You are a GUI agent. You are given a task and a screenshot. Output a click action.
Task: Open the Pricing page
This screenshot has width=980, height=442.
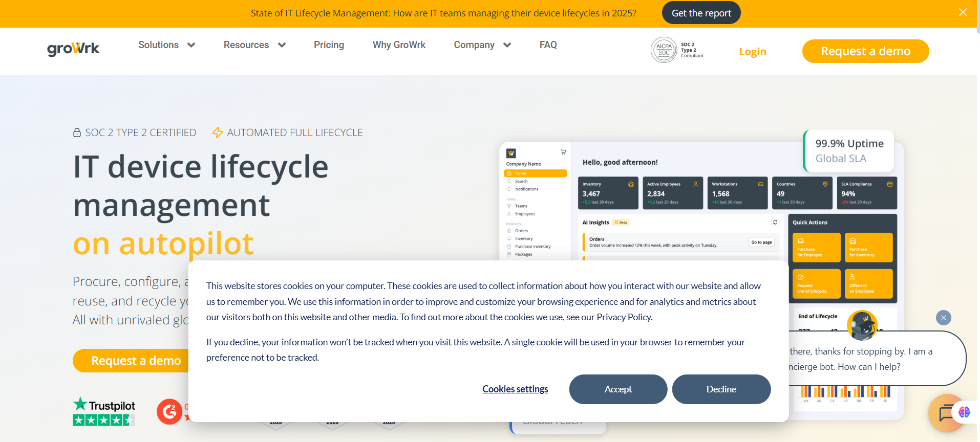click(x=329, y=45)
